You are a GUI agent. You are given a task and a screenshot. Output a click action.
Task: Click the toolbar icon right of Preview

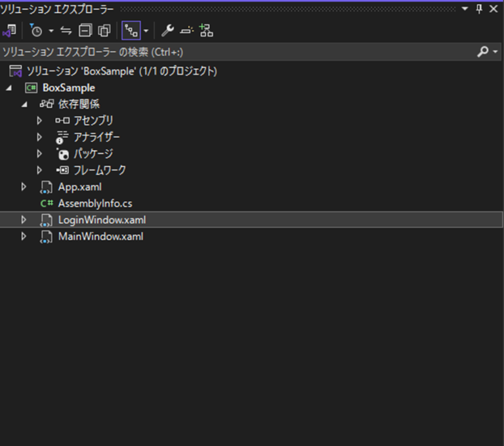click(206, 30)
